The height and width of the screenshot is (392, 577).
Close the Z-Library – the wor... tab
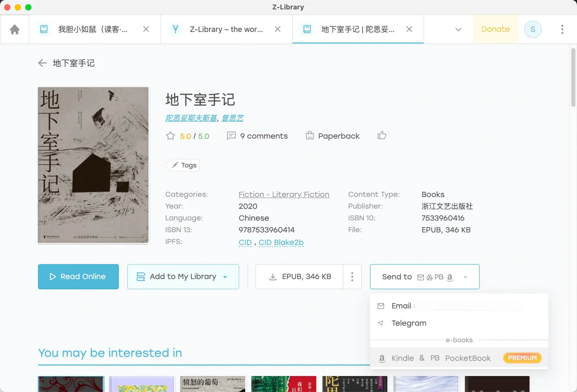pos(278,29)
